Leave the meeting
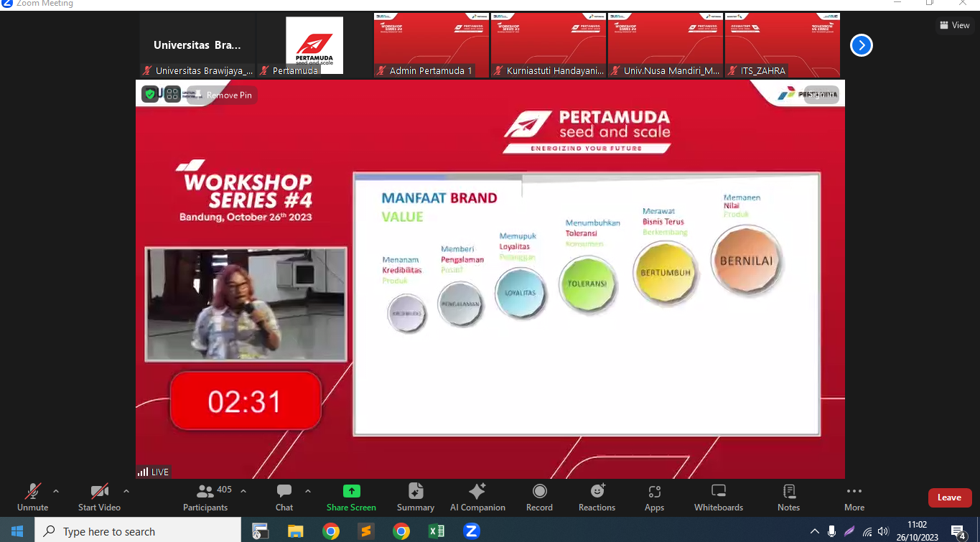 (x=949, y=497)
